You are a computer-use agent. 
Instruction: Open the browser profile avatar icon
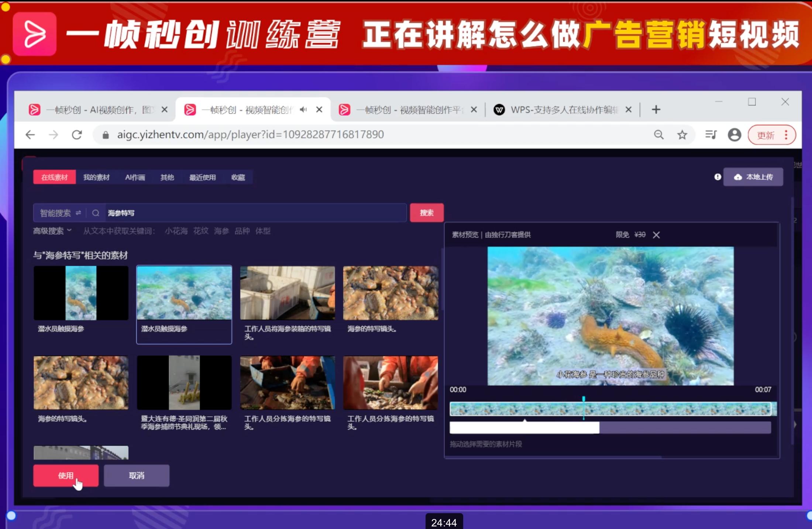click(x=734, y=134)
